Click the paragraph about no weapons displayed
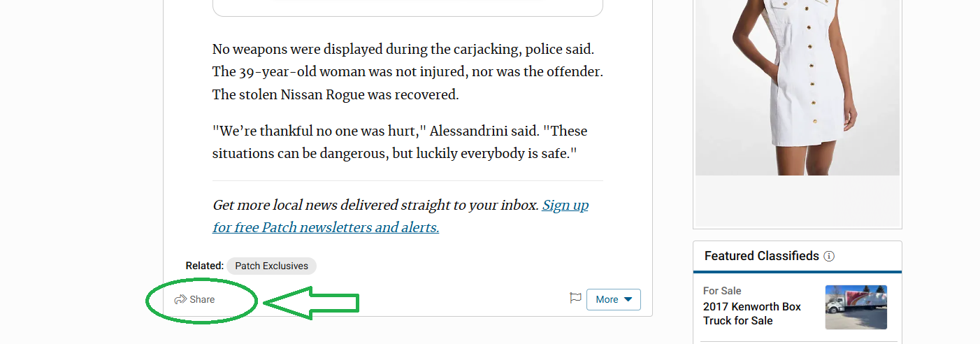 408,72
